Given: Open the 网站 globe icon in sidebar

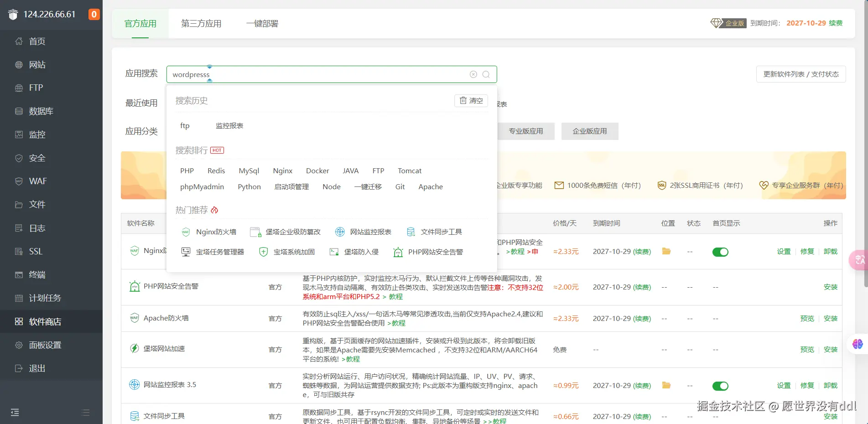Looking at the screenshot, I should coord(19,65).
